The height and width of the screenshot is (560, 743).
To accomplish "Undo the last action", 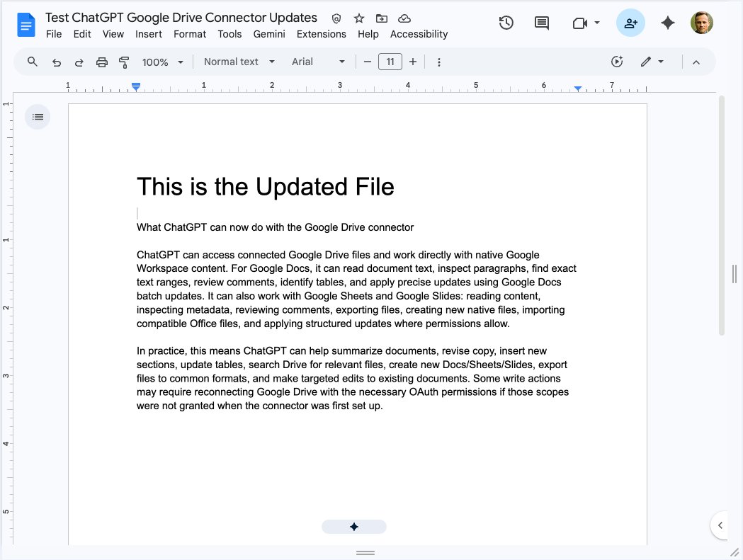I will pos(57,62).
